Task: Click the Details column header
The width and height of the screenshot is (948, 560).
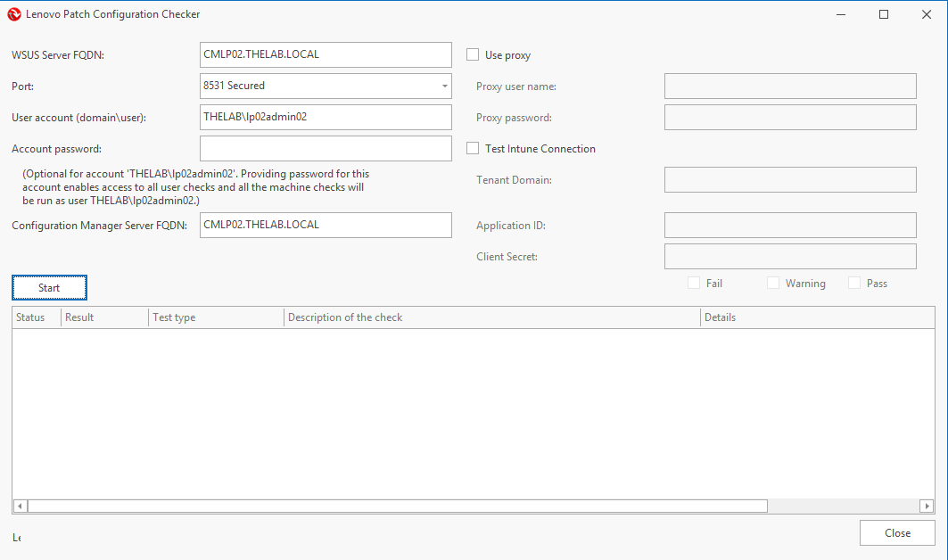Action: pyautogui.click(x=818, y=317)
